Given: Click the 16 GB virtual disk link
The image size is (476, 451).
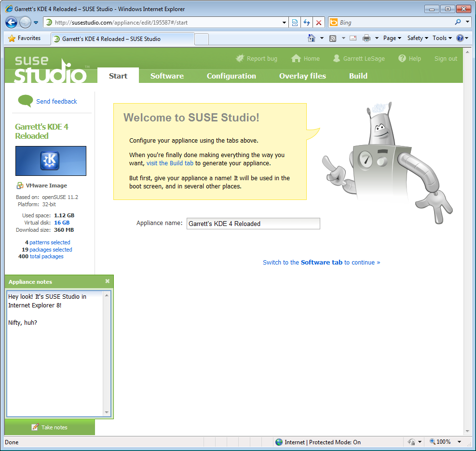Looking at the screenshot, I should click(x=62, y=223).
